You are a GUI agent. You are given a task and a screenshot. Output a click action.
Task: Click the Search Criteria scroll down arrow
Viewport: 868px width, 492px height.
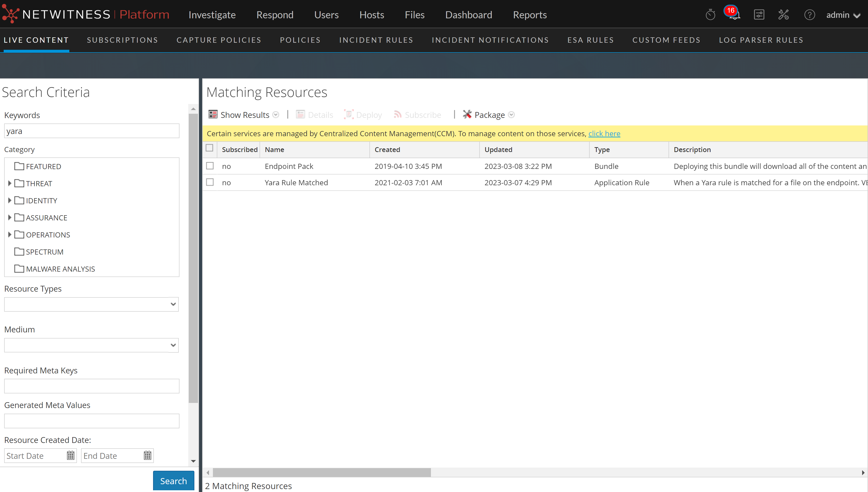click(193, 461)
